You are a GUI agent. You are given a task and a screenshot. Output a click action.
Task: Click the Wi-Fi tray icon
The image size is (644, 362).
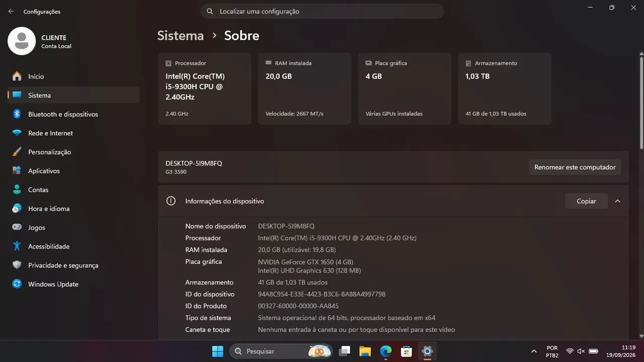tap(570, 351)
